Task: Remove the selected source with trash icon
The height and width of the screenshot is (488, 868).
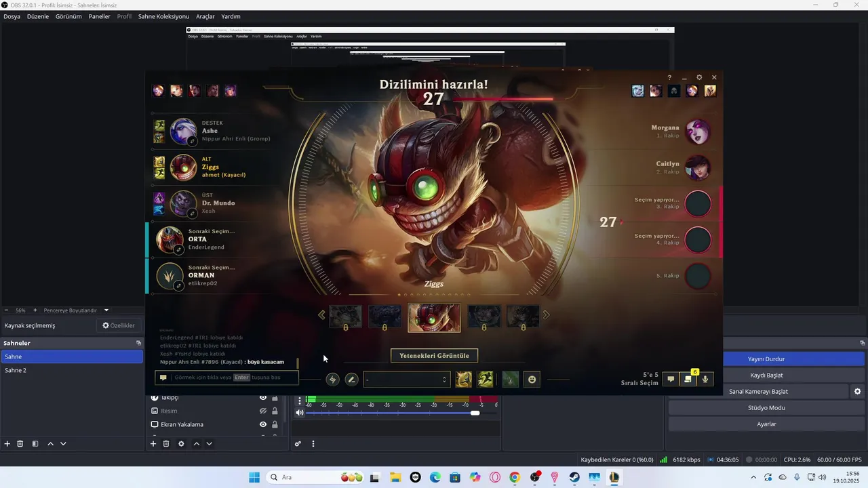Action: pos(166,444)
